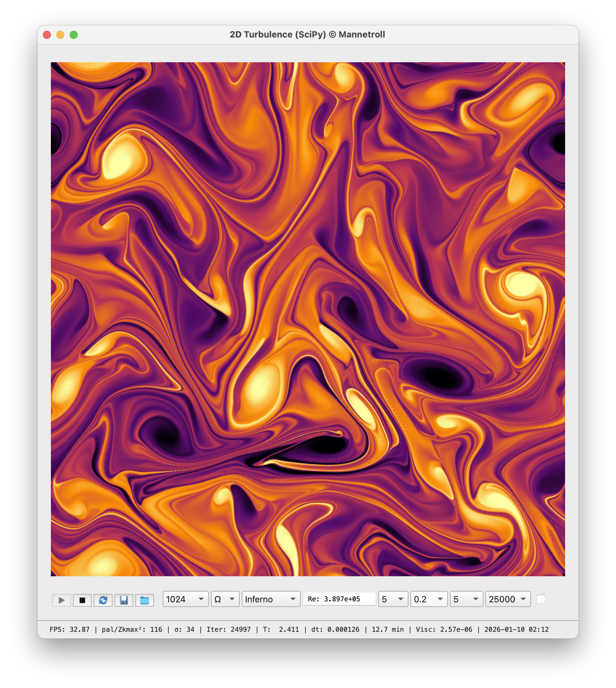Open the 25000 iterations dropdown
Viewport: 616px width, 688px height.
(508, 599)
